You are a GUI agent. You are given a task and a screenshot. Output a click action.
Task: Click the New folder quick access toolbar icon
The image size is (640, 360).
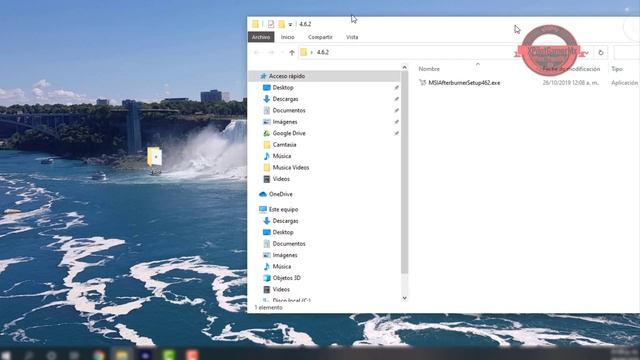(281, 24)
